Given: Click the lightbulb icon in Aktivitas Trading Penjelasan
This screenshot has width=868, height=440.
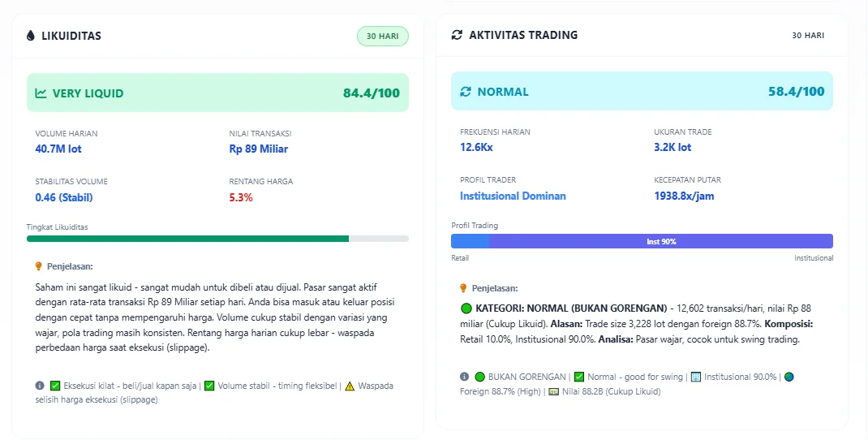Looking at the screenshot, I should tap(463, 287).
